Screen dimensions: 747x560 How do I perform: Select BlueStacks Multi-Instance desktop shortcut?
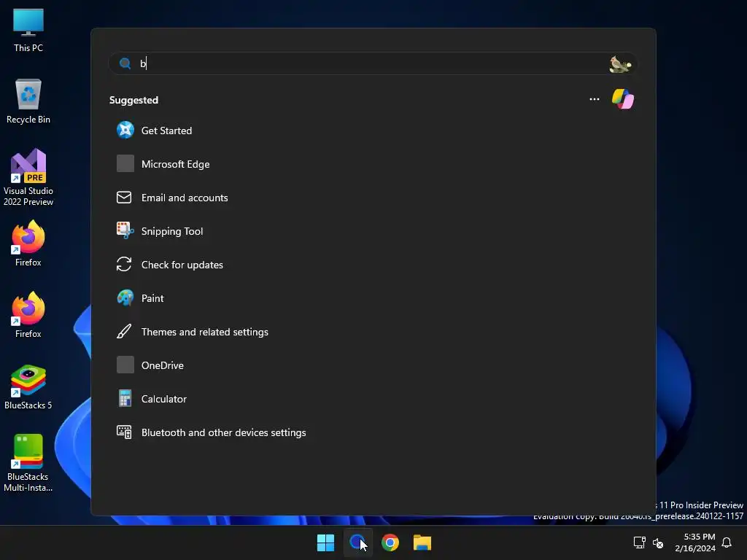point(28,463)
